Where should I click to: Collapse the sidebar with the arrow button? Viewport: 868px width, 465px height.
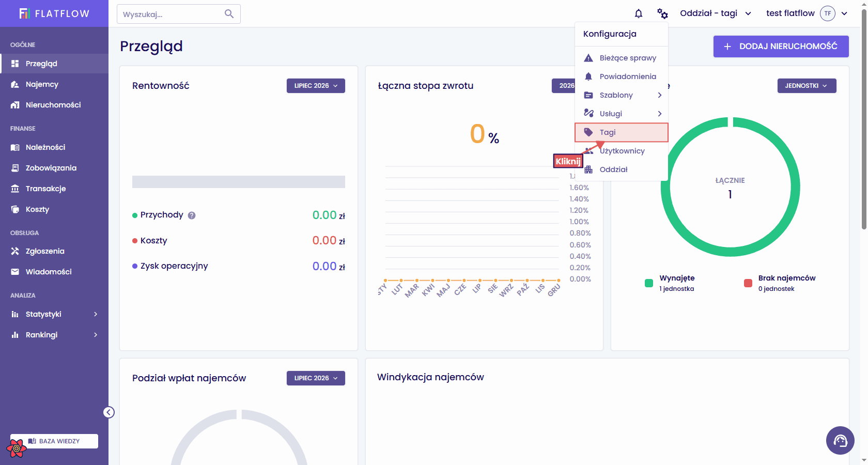[109, 412]
